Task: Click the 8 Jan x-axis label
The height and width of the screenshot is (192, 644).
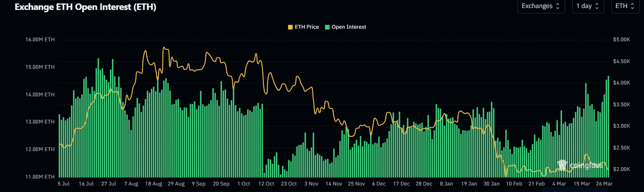Action: coord(446,184)
